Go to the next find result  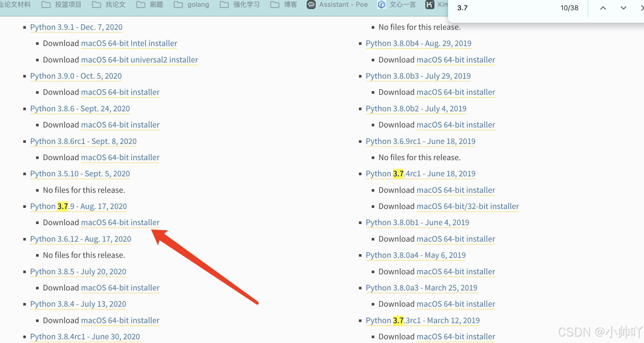coord(623,8)
